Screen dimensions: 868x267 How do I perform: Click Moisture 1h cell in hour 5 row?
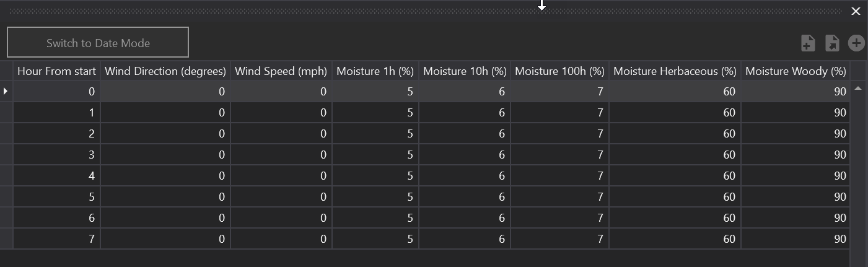375,197
